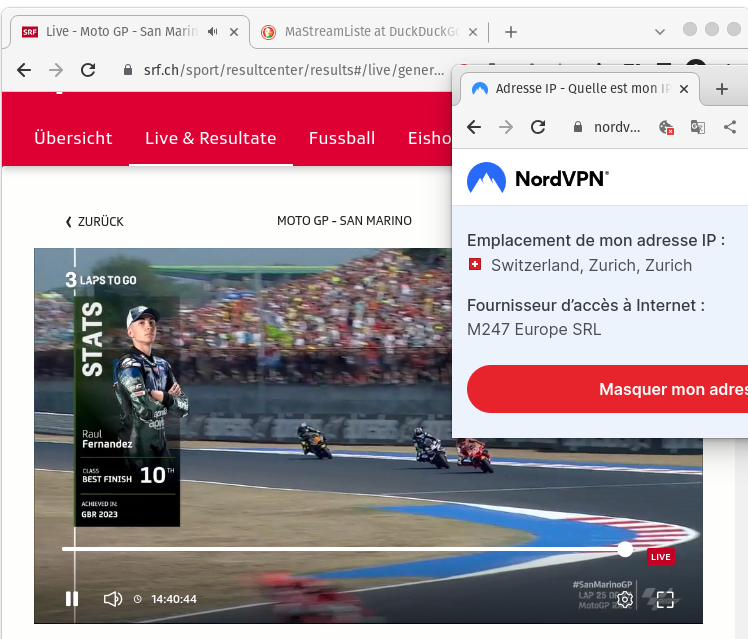Close the Adresse IP NordVPN tab
This screenshot has width=748, height=639.
point(684,89)
